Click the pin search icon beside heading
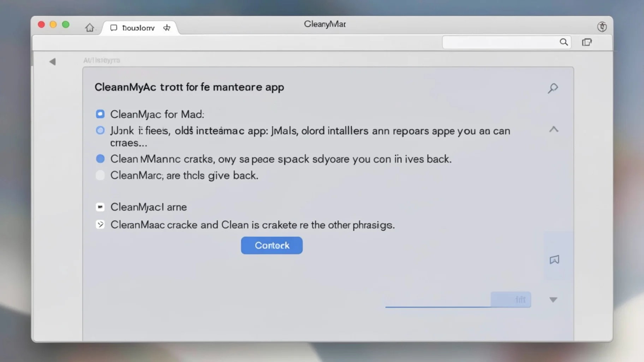The image size is (644, 362). coord(553,88)
